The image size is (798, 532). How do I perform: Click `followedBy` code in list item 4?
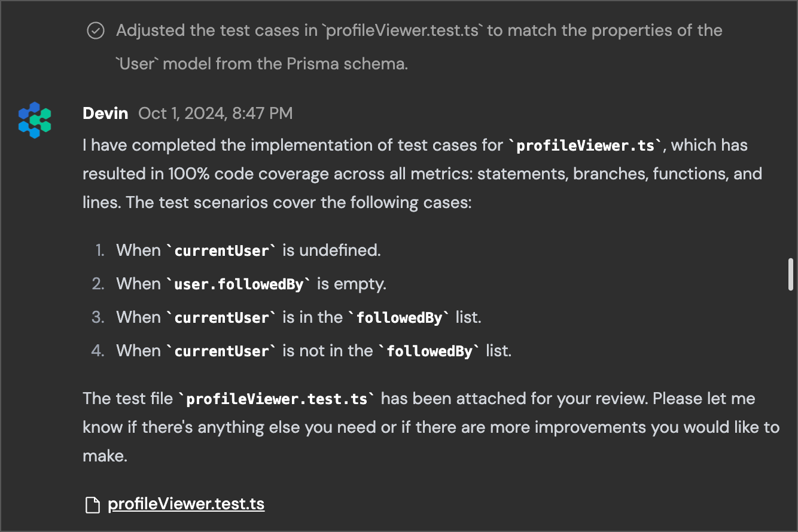(430, 351)
